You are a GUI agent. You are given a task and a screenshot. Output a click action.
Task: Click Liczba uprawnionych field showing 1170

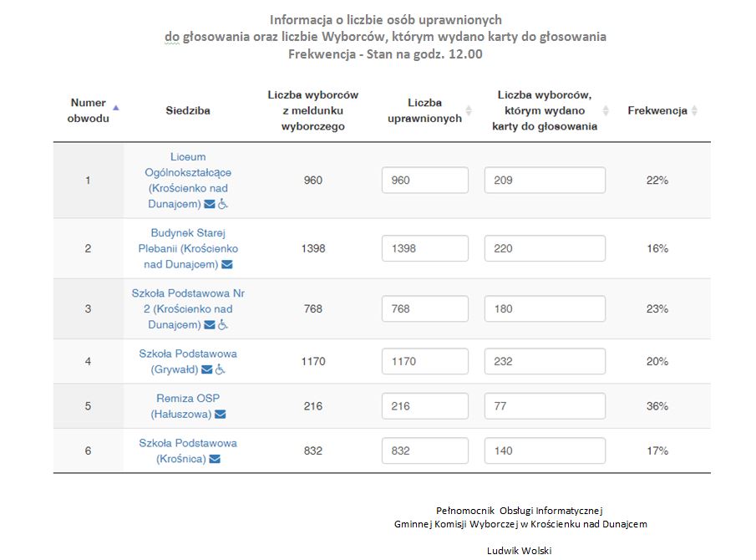[x=425, y=362]
